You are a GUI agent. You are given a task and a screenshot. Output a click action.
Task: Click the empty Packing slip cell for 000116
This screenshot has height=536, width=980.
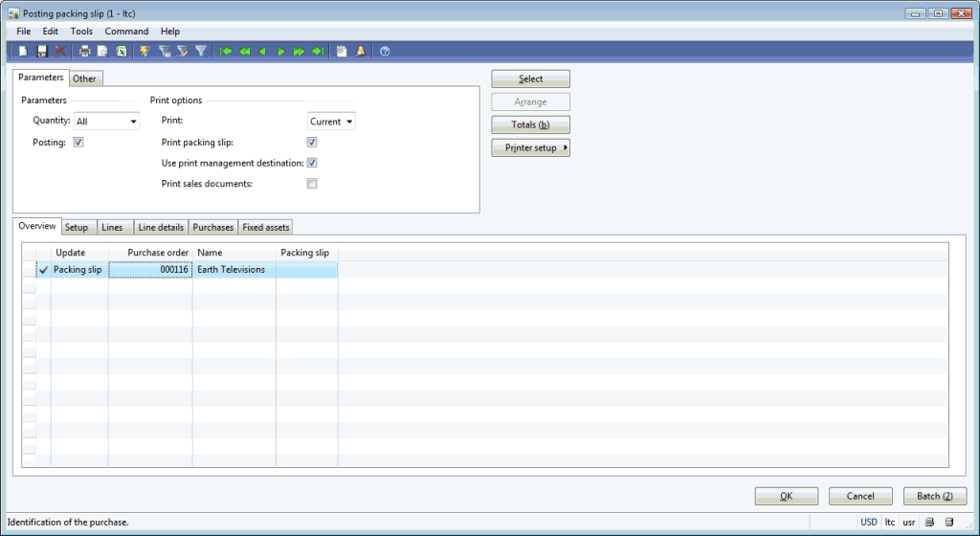coord(307,270)
